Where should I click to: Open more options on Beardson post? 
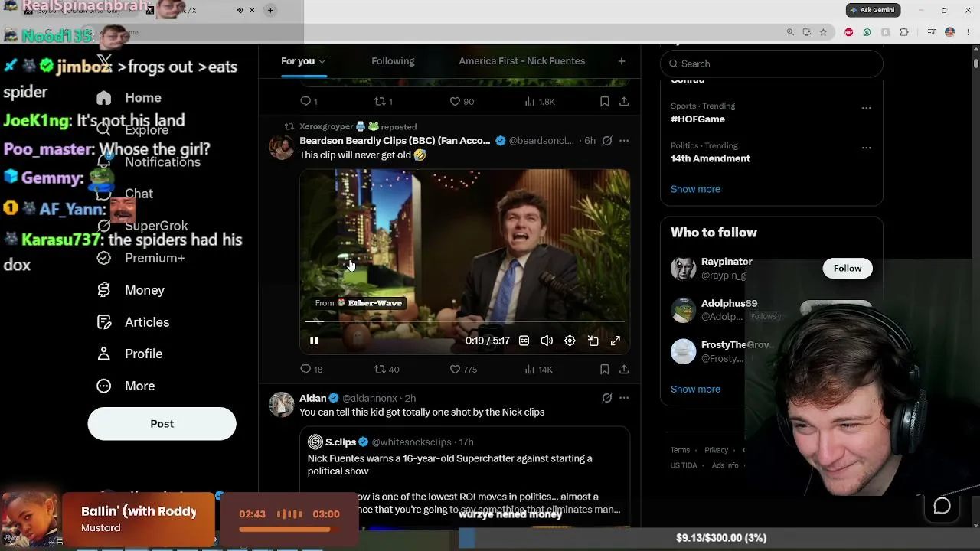click(624, 141)
